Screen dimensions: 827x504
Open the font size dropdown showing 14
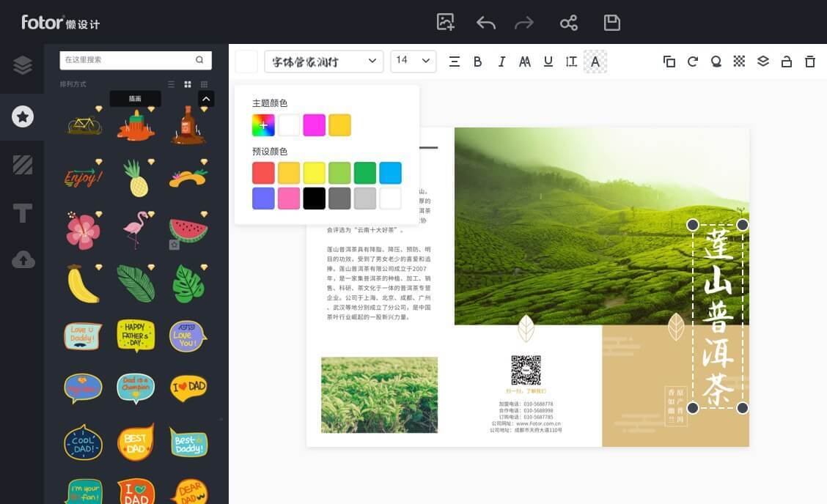(x=413, y=61)
